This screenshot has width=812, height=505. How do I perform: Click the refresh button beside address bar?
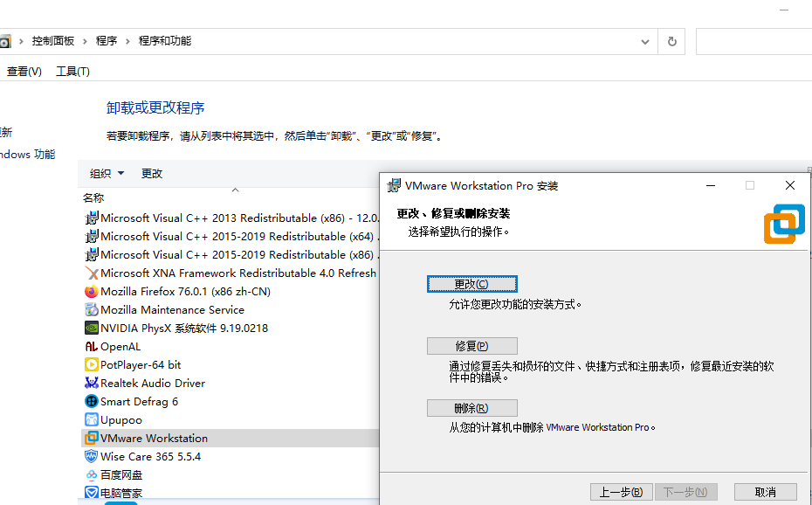pyautogui.click(x=671, y=41)
